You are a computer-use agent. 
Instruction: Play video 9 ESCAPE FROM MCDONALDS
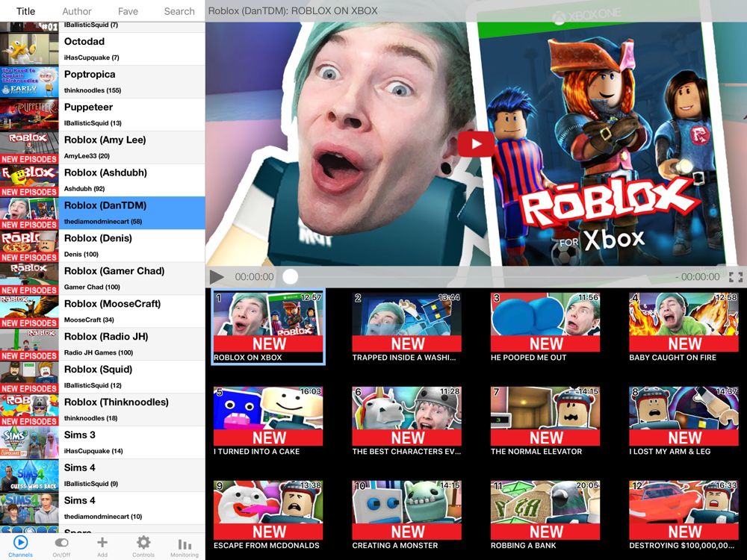coord(268,510)
